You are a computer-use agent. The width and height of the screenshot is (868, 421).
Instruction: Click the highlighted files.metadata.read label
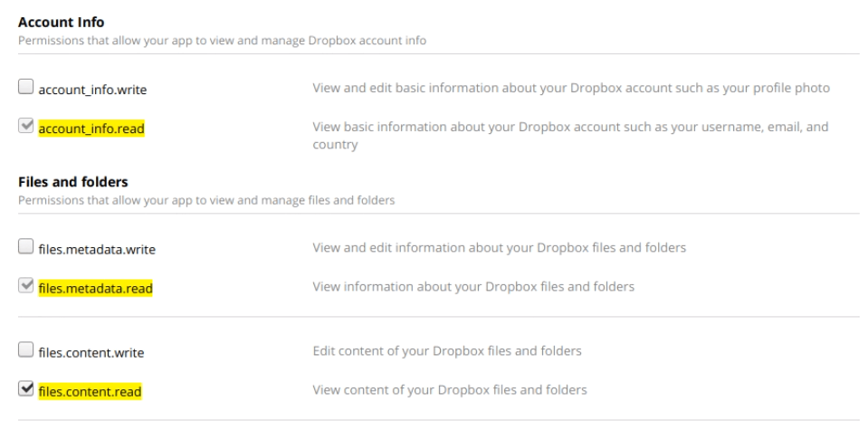tap(96, 288)
